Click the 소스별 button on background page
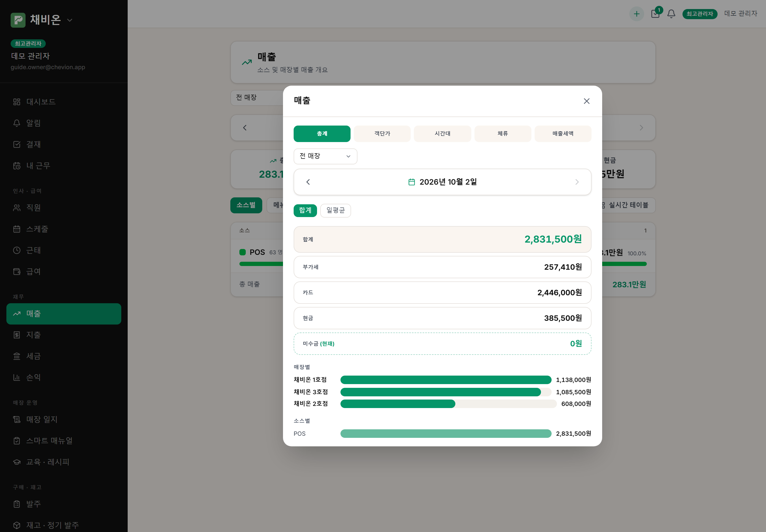Screen dimensions: 766x532 pyautogui.click(x=246, y=205)
